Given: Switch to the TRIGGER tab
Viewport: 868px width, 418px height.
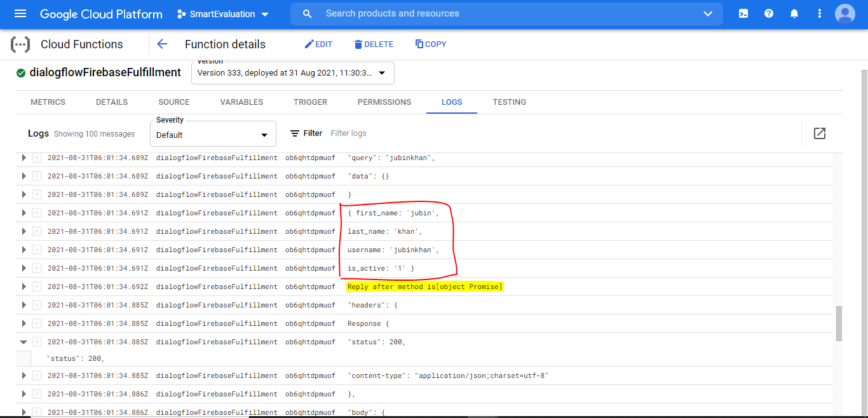Looking at the screenshot, I should coord(311,102).
